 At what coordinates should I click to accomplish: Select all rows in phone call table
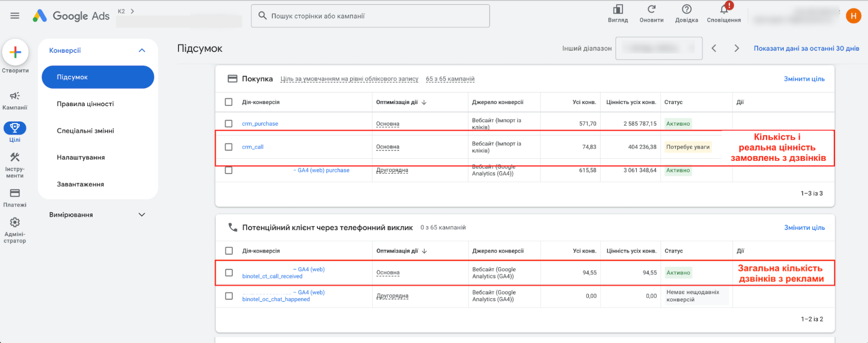pos(229,251)
